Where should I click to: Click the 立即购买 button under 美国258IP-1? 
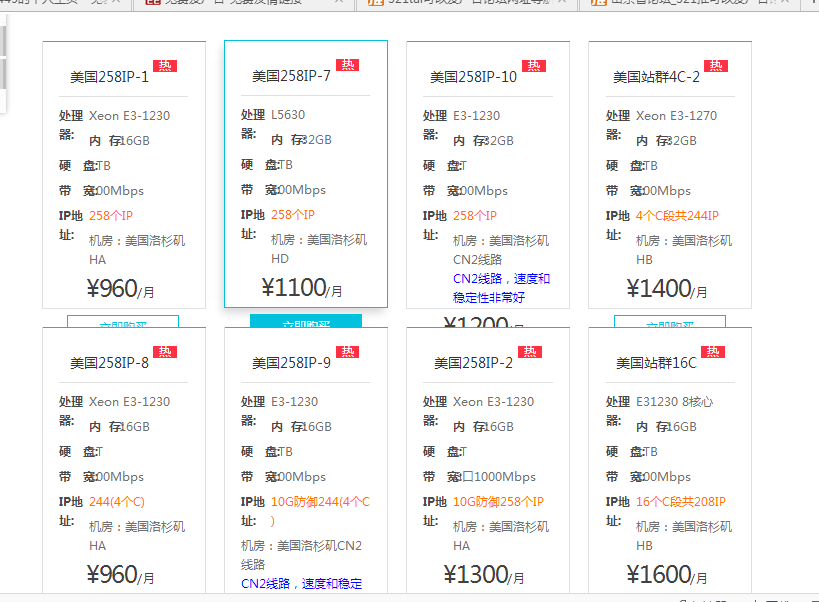pos(123,321)
